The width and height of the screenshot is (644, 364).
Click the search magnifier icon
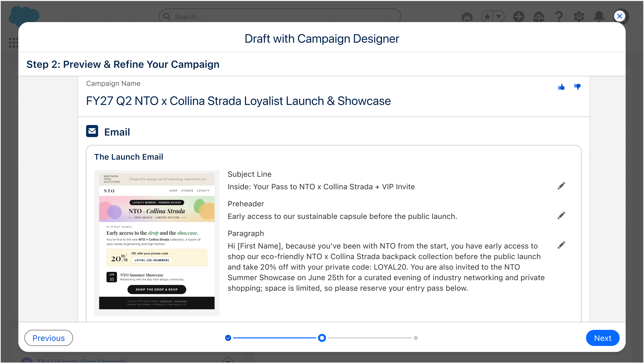pyautogui.click(x=167, y=17)
